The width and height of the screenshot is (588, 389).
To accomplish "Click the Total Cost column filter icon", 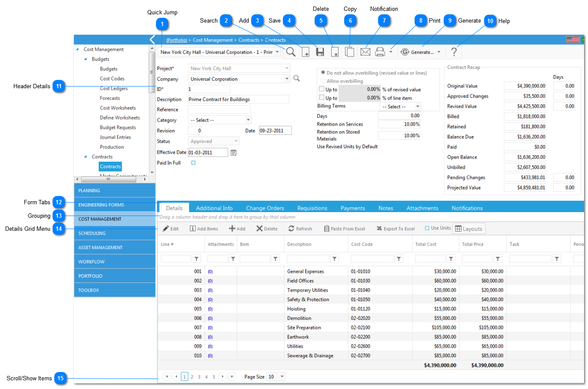I will [x=451, y=259].
